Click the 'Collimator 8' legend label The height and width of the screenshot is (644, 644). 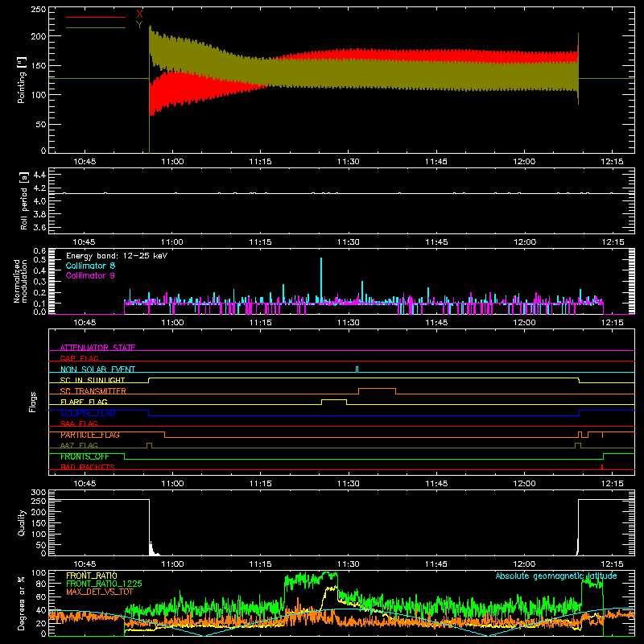[90, 266]
